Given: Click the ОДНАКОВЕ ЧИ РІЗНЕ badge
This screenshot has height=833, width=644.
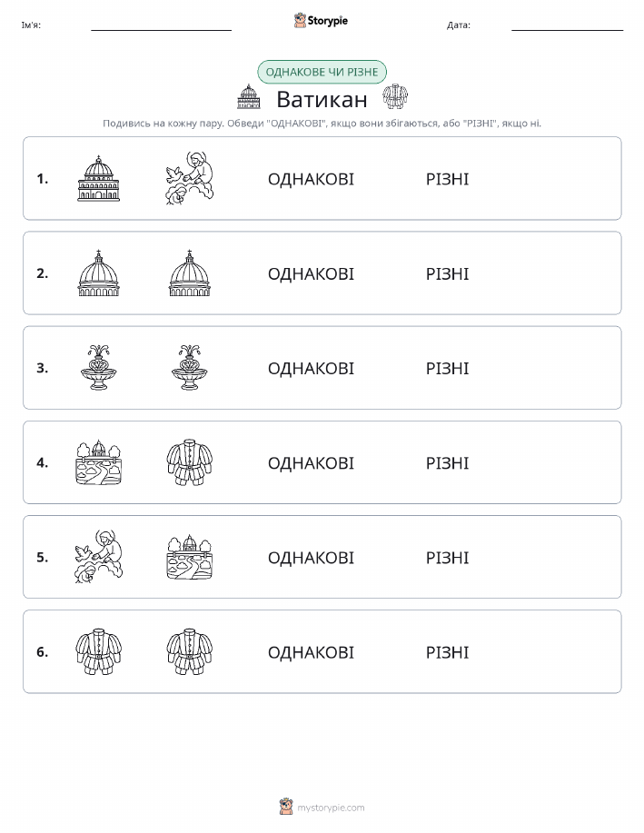Looking at the screenshot, I should tap(322, 72).
